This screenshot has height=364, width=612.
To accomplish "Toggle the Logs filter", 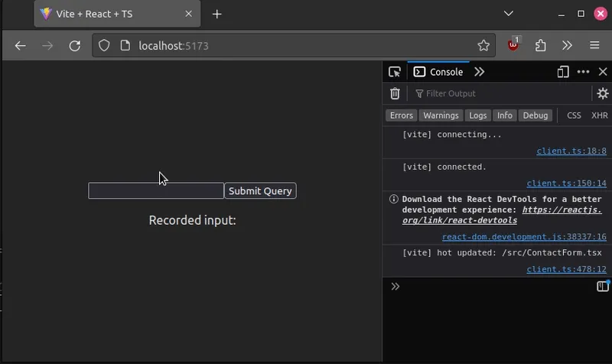I will [477, 115].
